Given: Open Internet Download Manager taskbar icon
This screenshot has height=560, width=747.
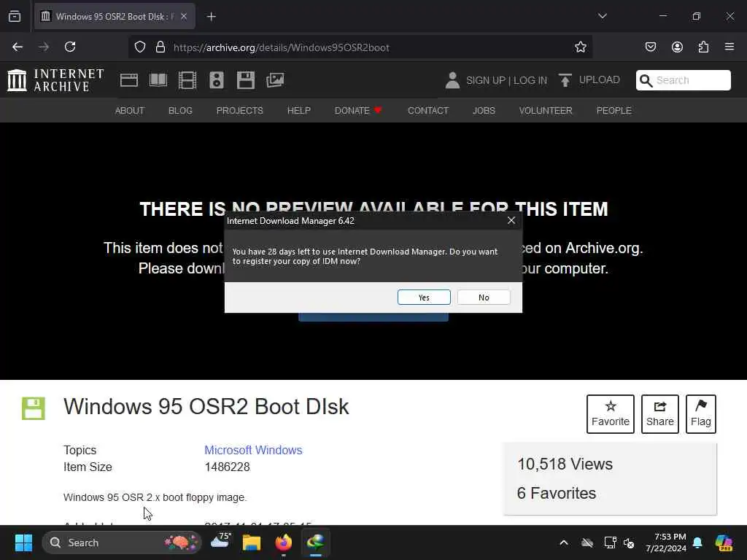Looking at the screenshot, I should [315, 542].
